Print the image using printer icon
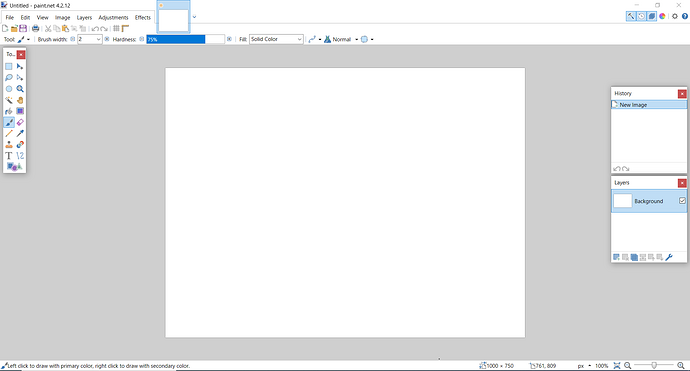Screen dimensions: 690x371 coord(36,29)
